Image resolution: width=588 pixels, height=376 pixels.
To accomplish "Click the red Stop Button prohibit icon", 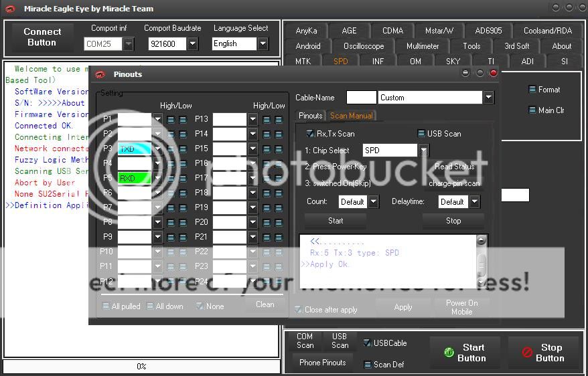I will pos(527,353).
